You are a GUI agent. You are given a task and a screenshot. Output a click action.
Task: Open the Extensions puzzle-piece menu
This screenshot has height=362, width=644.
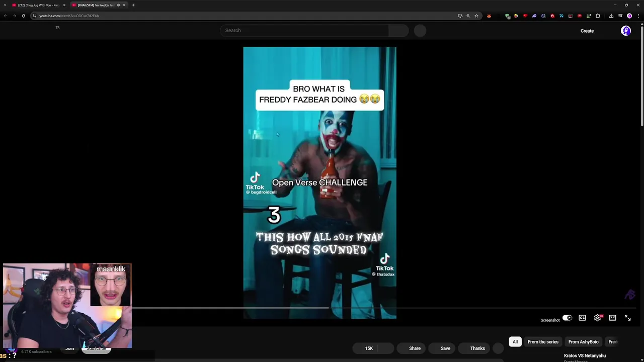click(x=598, y=16)
